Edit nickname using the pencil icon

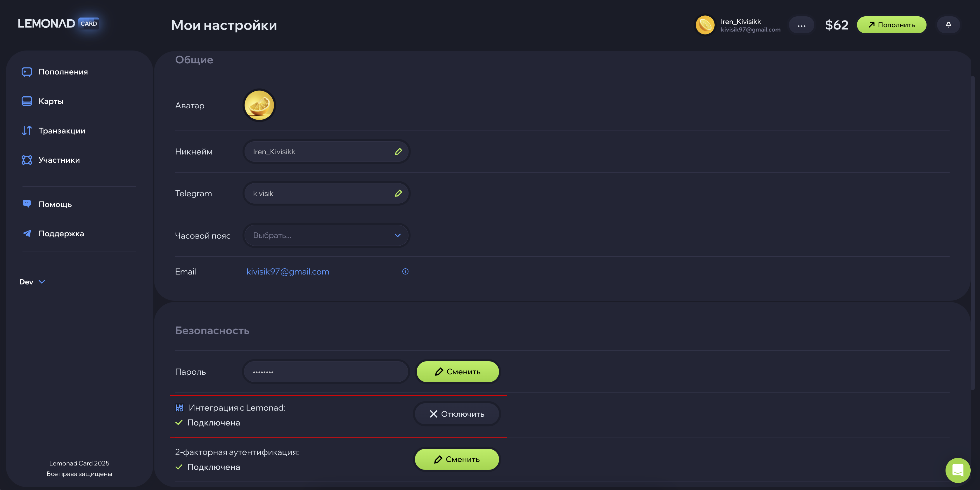(398, 152)
